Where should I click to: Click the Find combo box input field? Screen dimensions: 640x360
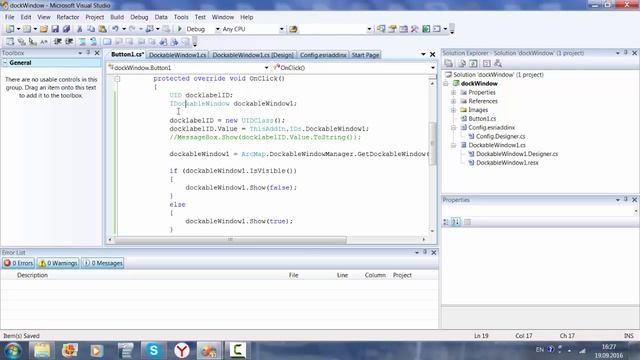click(x=333, y=29)
